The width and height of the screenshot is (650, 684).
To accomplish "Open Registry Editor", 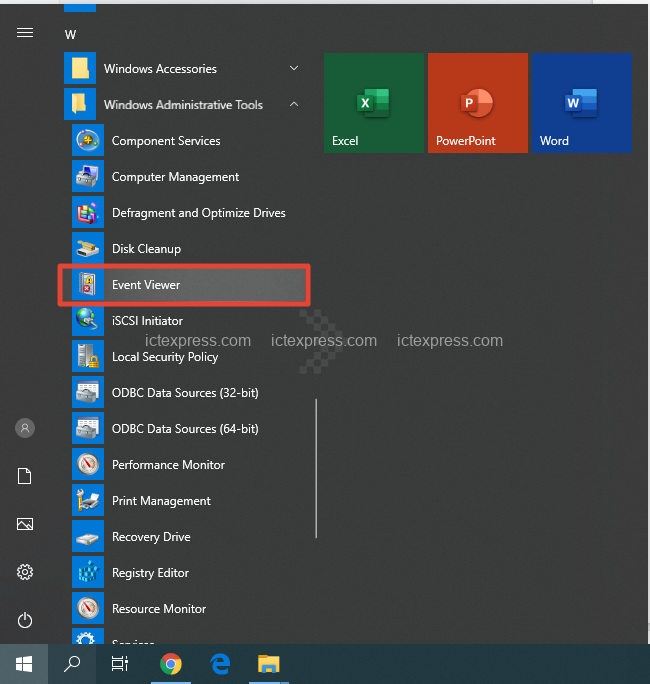I will tap(150, 573).
